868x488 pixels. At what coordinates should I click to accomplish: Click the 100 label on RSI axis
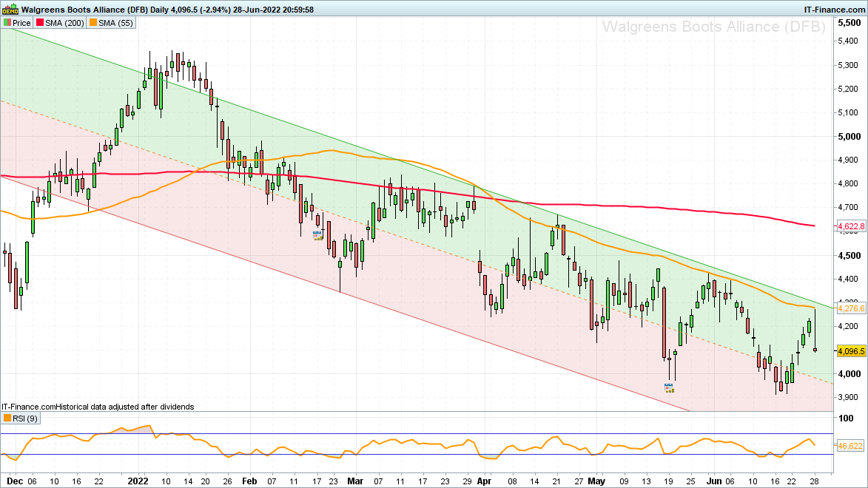(846, 418)
